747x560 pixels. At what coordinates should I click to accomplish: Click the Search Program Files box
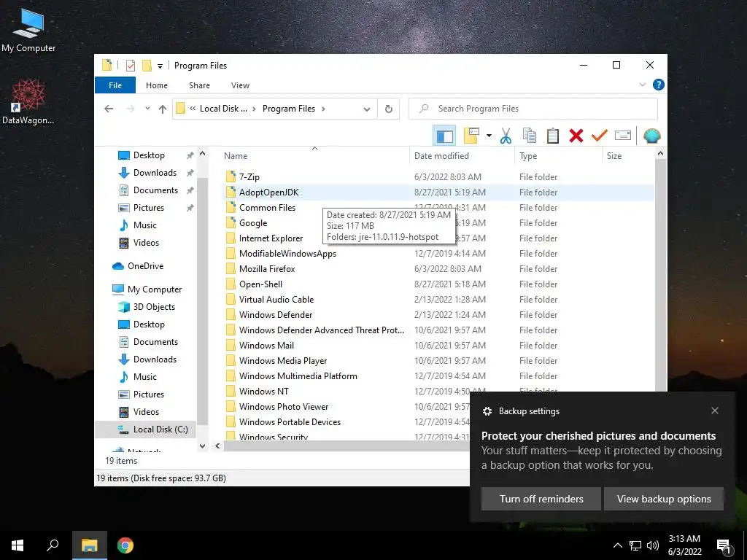(x=533, y=109)
